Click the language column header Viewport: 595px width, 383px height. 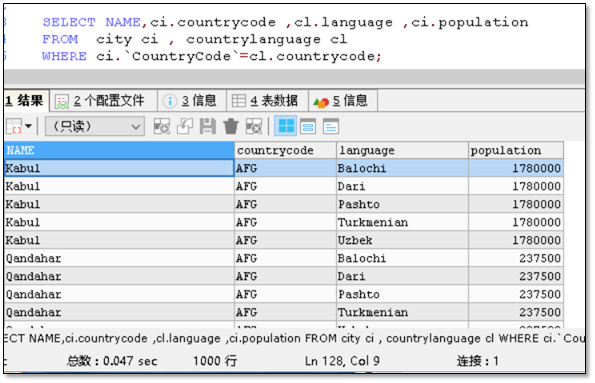click(x=402, y=150)
